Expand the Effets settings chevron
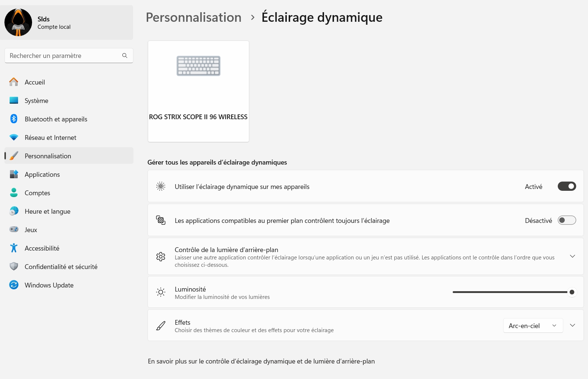This screenshot has width=588, height=379. point(572,325)
